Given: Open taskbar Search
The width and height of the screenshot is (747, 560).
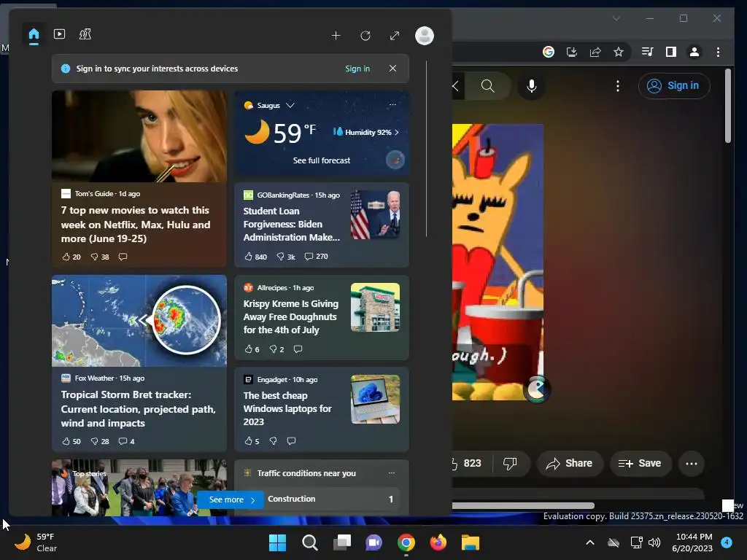Looking at the screenshot, I should click(x=309, y=542).
